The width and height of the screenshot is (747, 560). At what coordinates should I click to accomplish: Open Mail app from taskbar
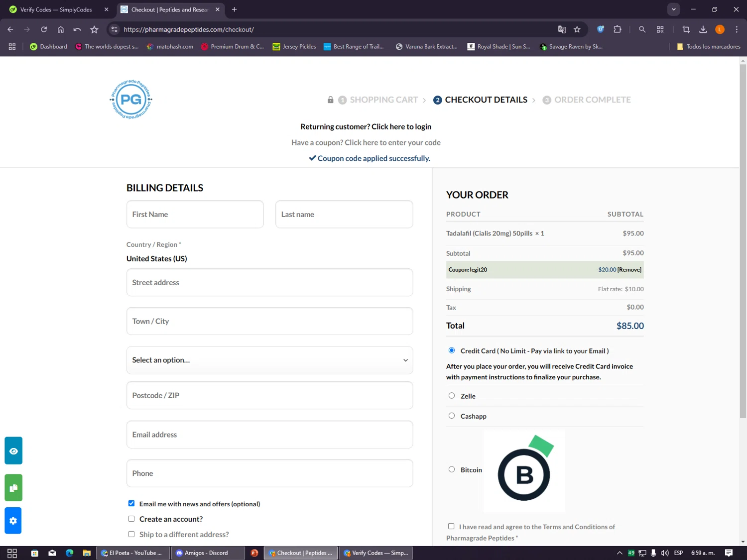[x=52, y=553]
